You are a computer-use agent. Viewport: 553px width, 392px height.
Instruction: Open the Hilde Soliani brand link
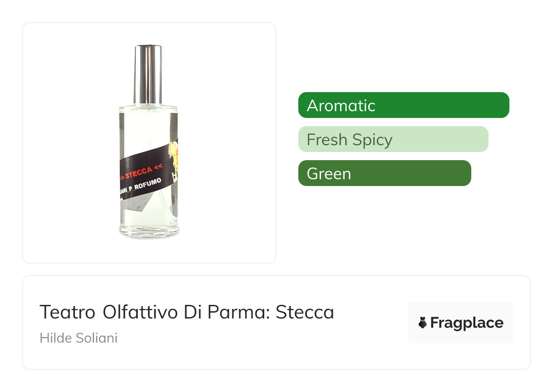point(79,338)
